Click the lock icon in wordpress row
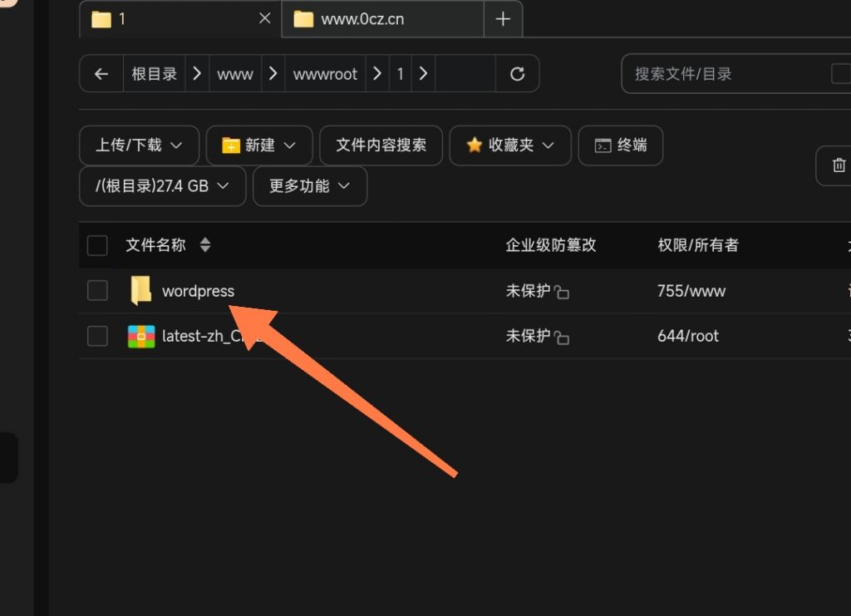 563,293
